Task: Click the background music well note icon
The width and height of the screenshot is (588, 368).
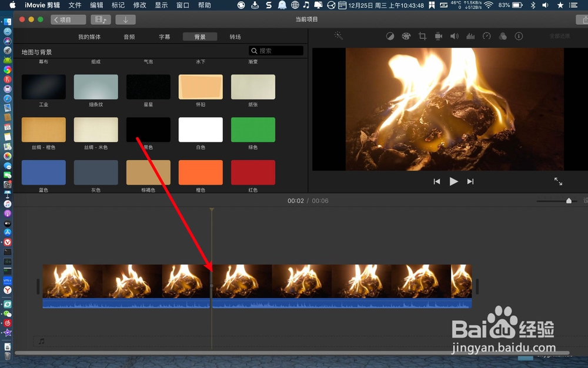Action: (x=42, y=341)
